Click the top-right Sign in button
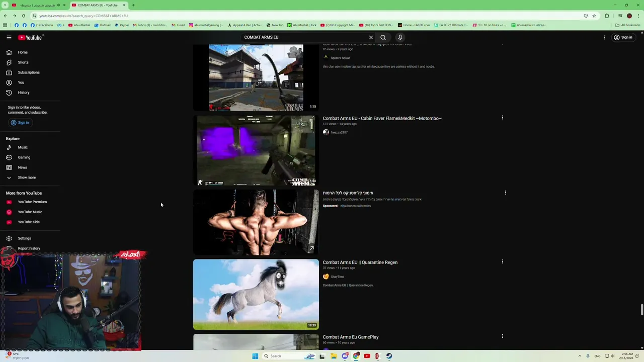Screen dimensions: 644x362 [623, 37]
